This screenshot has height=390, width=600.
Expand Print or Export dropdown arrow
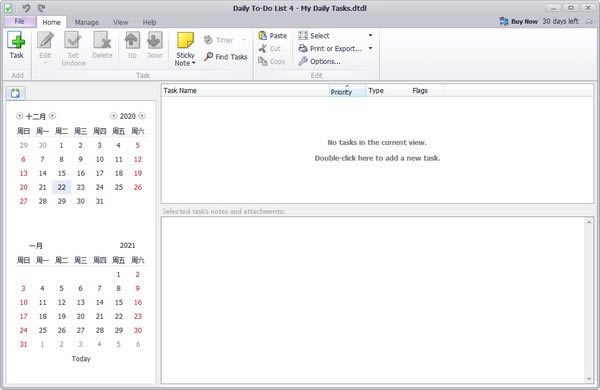(x=370, y=48)
